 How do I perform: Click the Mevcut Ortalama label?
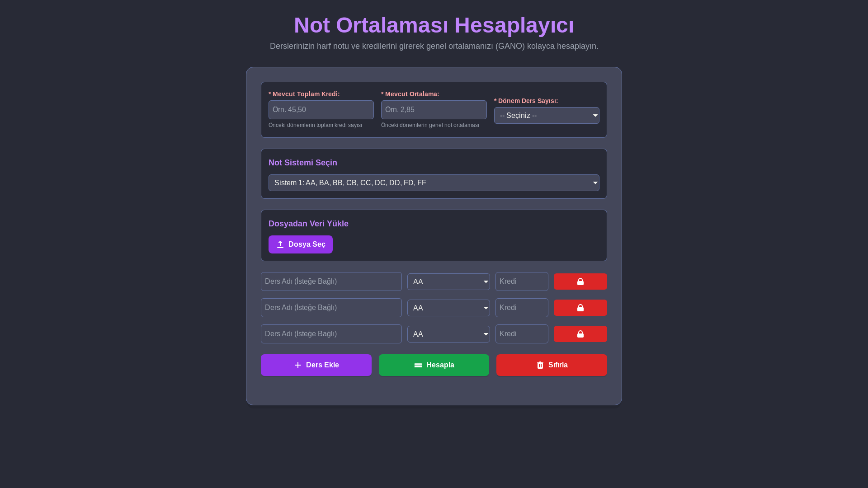410,94
